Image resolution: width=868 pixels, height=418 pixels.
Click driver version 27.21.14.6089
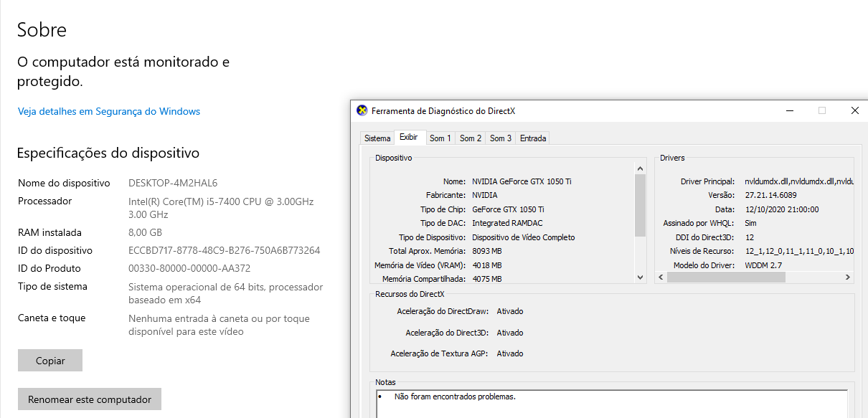click(770, 195)
